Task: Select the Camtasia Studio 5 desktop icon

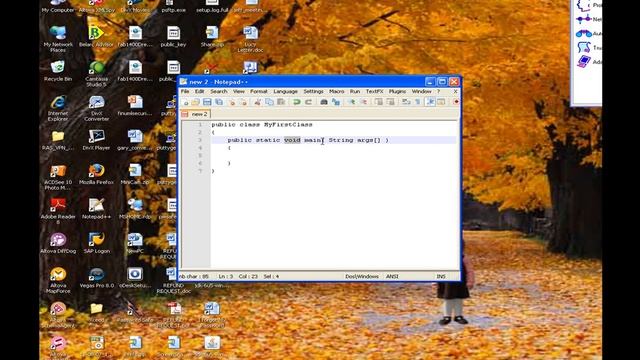Action: pyautogui.click(x=96, y=73)
